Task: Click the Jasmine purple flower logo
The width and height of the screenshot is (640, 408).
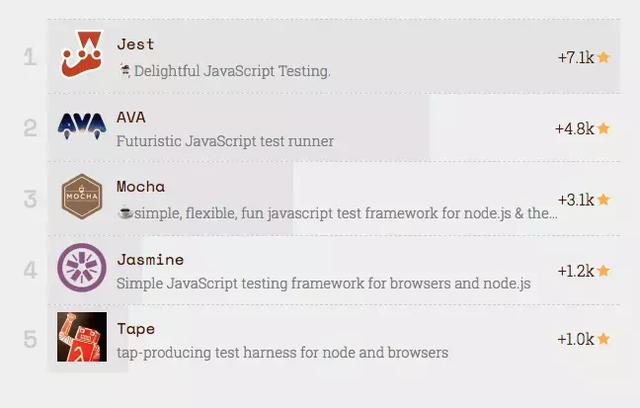Action: [82, 268]
